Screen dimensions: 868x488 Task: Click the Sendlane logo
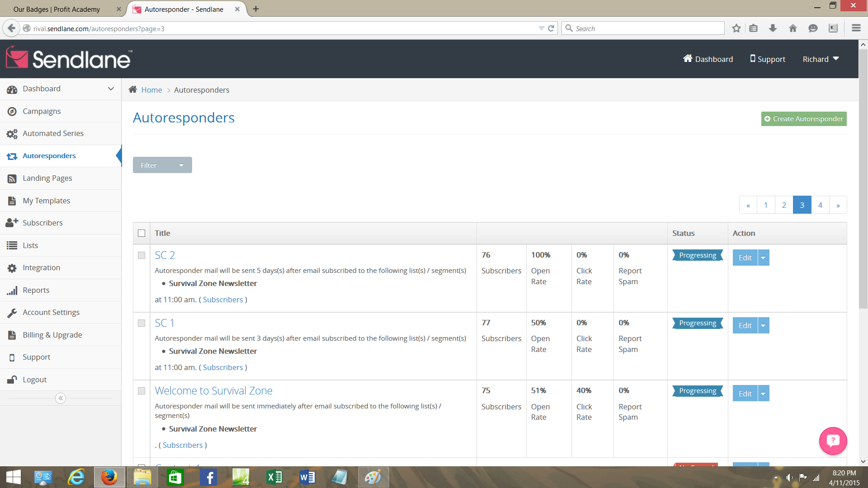[x=69, y=58]
